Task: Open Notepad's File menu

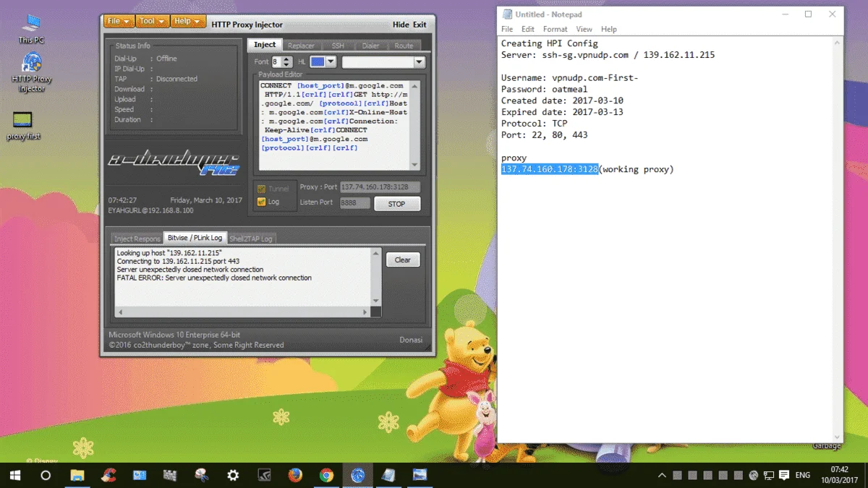Action: 507,29
